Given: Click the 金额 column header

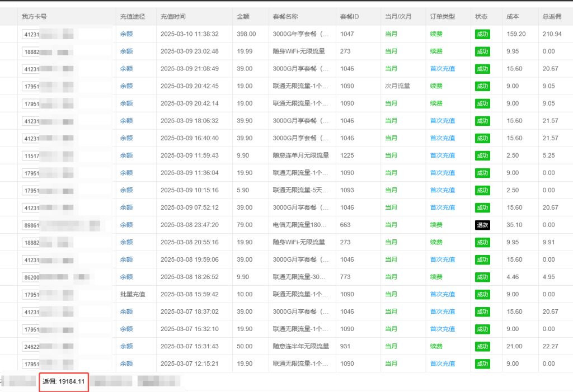Looking at the screenshot, I should pos(243,16).
